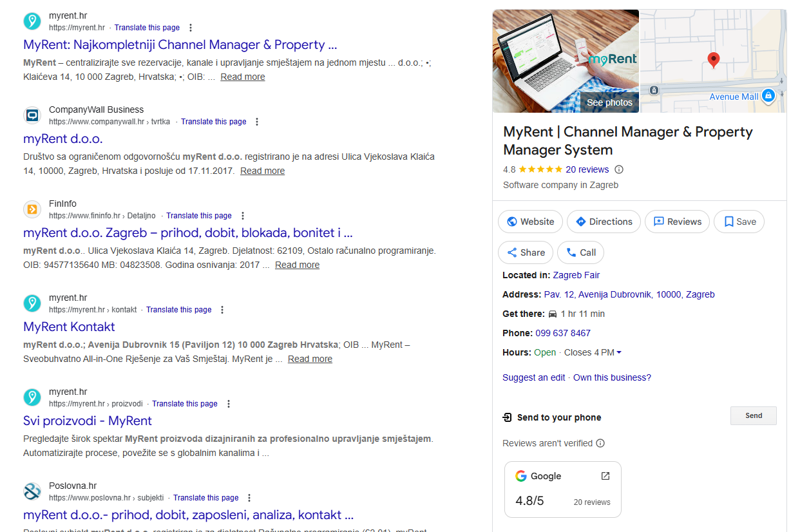The image size is (800, 532).
Task: Open See photos thumbnail of MyRent
Action: [x=609, y=102]
